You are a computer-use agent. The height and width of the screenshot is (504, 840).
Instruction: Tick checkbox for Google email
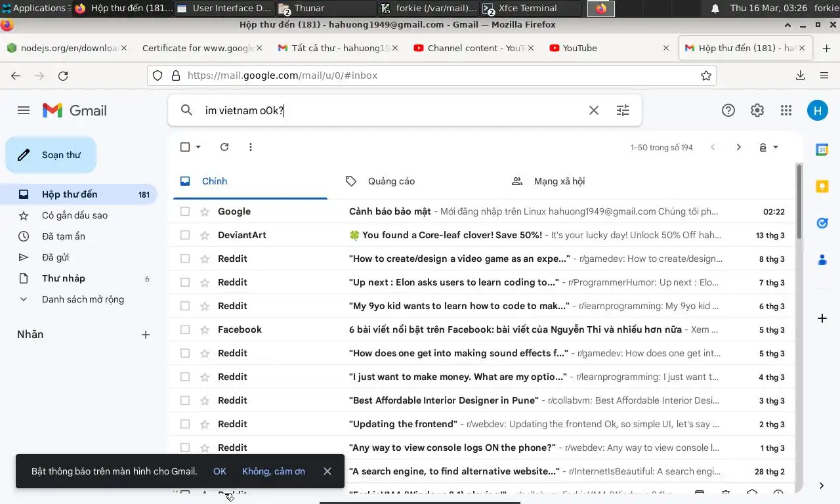(x=185, y=211)
